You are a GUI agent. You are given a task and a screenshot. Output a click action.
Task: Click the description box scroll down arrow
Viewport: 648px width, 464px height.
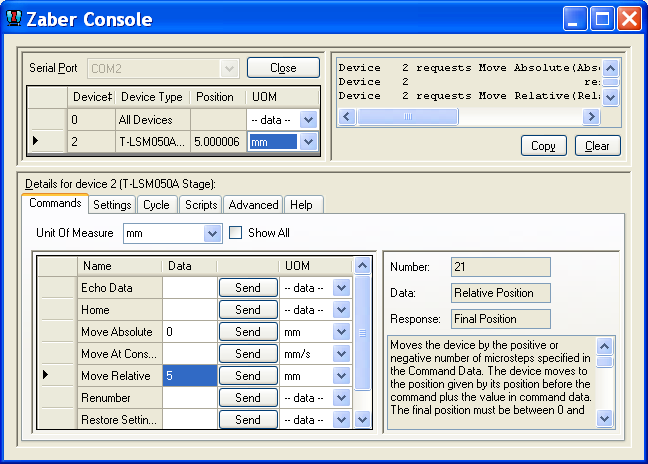[605, 418]
